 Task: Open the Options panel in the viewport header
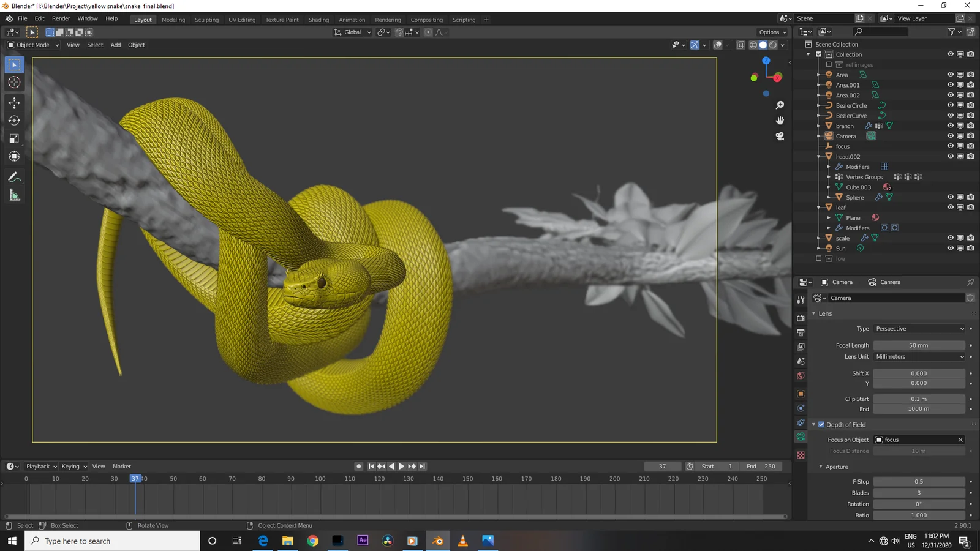tap(771, 32)
